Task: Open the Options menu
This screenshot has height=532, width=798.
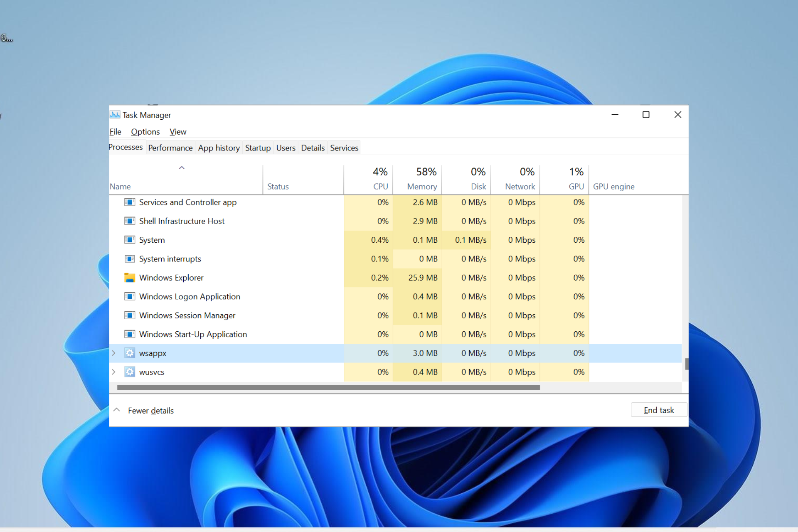Action: (x=145, y=132)
